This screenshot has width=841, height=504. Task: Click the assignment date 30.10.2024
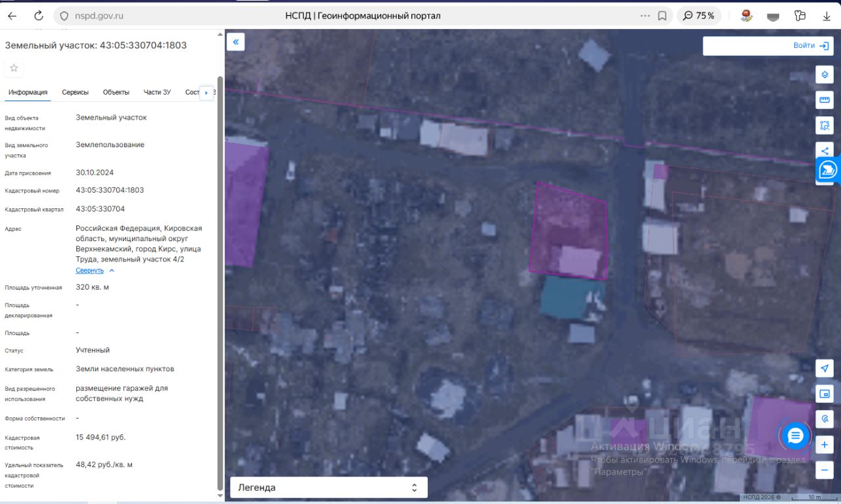pos(95,173)
